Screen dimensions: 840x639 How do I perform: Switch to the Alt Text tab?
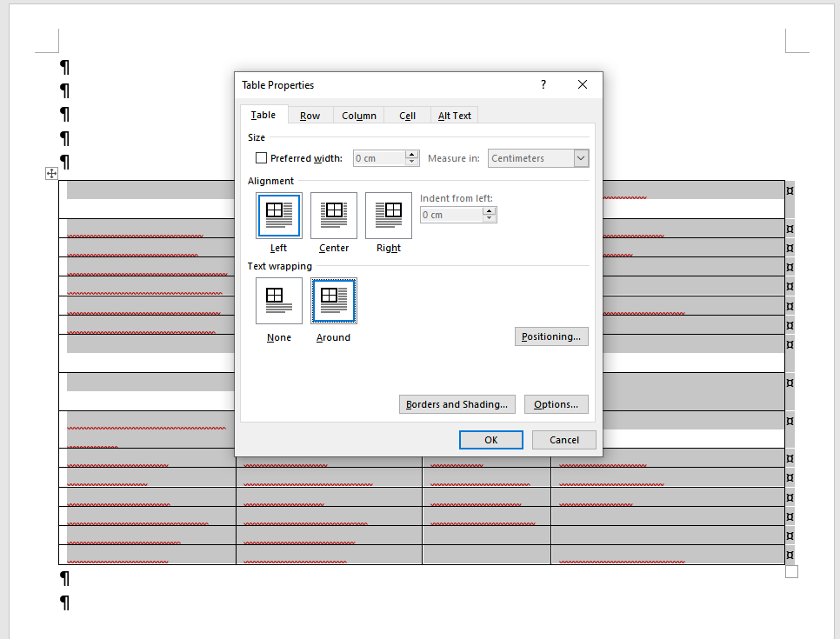coord(454,116)
